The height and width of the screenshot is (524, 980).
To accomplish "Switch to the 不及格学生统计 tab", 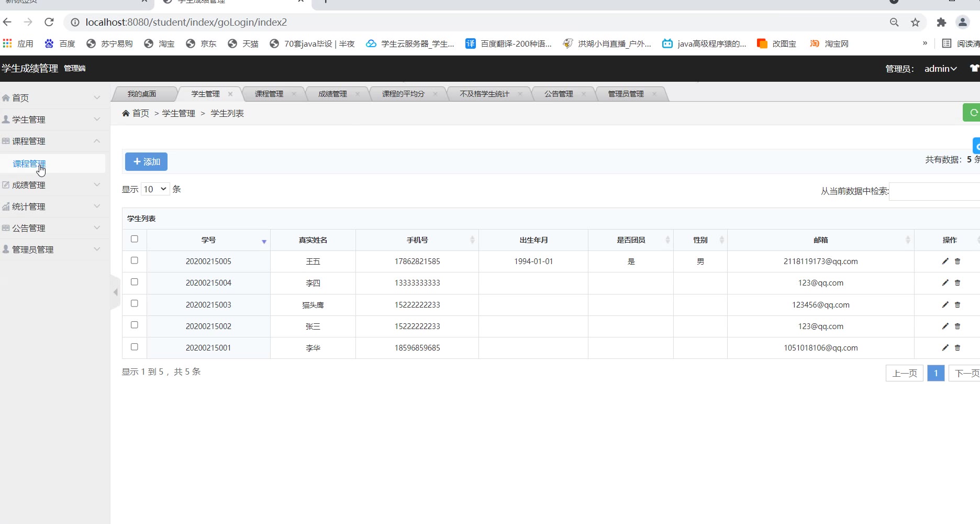I will (484, 94).
